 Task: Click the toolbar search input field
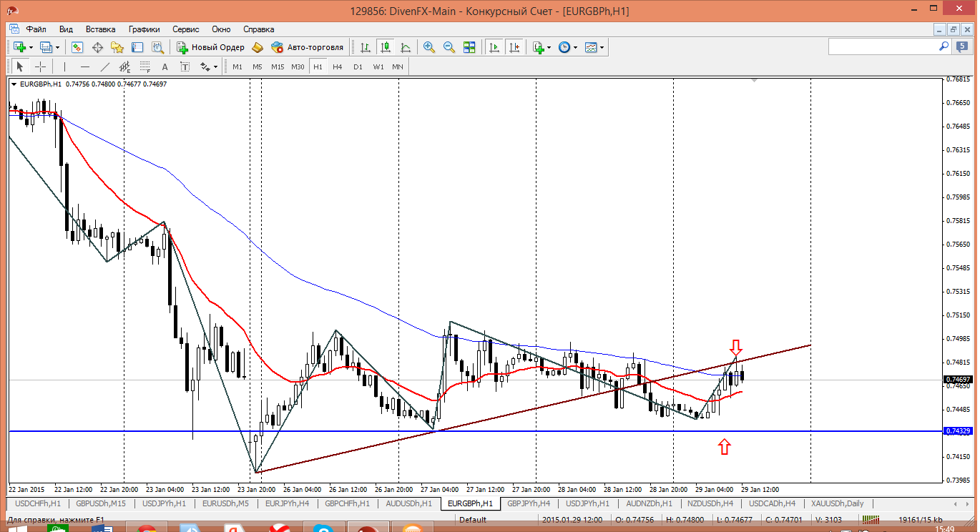[x=883, y=46]
